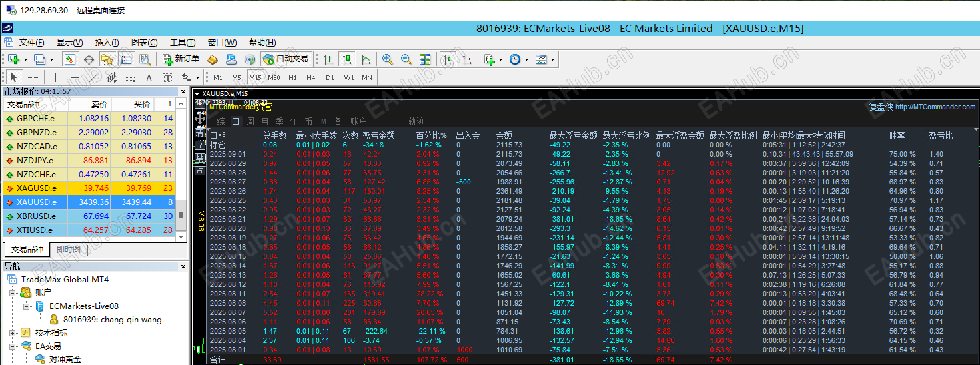Open the New Chart dropdown arrow
Image resolution: width=980 pixels, height=365 pixels.
tap(25, 59)
